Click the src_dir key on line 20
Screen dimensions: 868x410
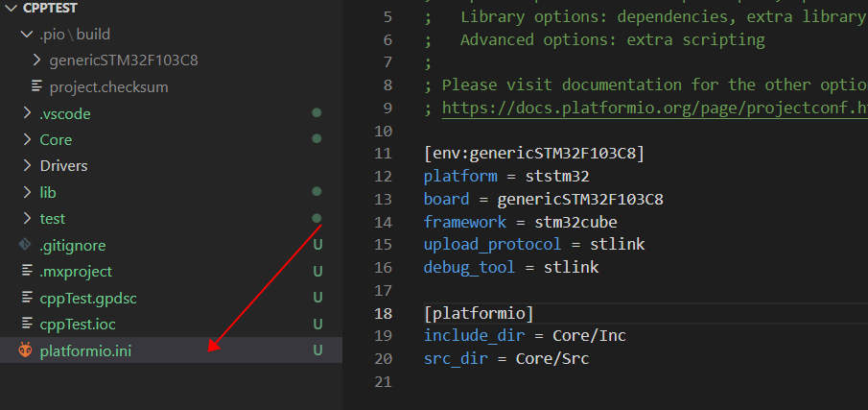[456, 359]
